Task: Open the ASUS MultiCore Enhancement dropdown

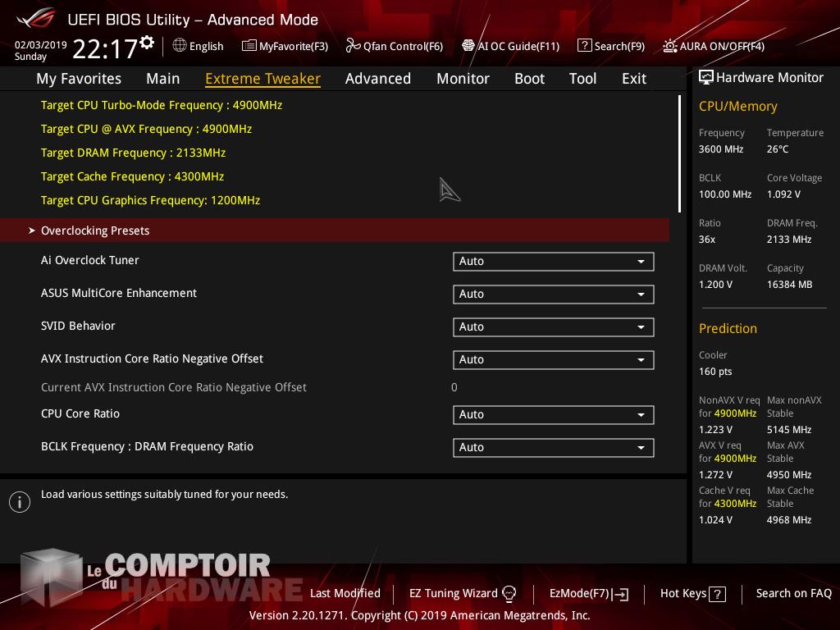Action: pos(553,294)
